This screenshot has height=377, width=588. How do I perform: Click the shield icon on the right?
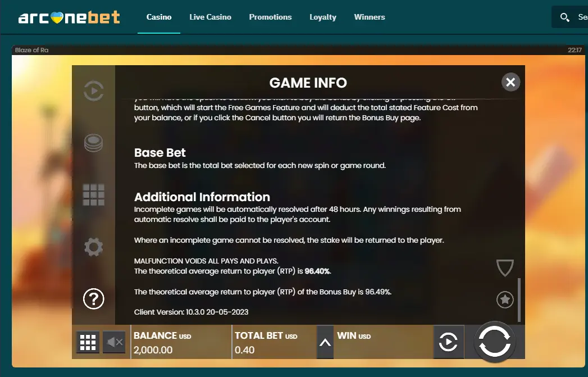pos(505,268)
